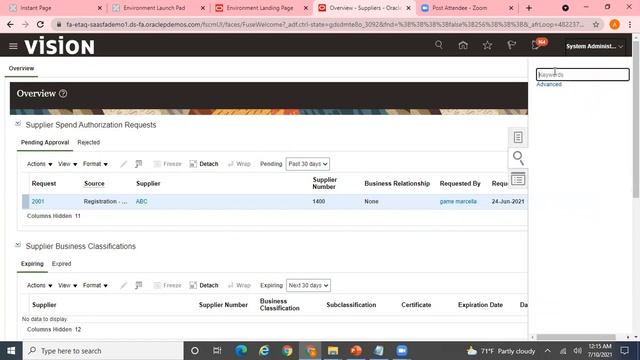
Task: Open Chrome browser menu
Action: pyautogui.click(x=630, y=24)
